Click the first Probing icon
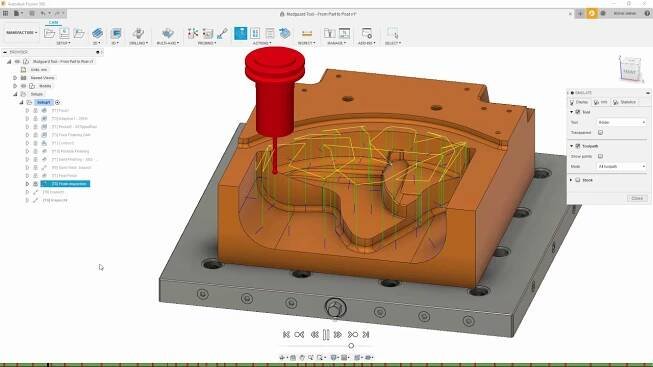 coord(193,33)
